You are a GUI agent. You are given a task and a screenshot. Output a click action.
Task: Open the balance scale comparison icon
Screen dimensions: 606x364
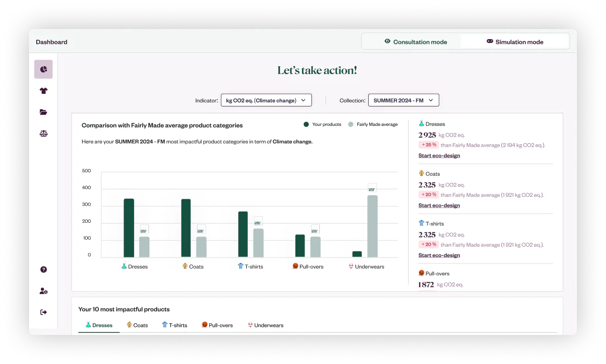tap(43, 134)
